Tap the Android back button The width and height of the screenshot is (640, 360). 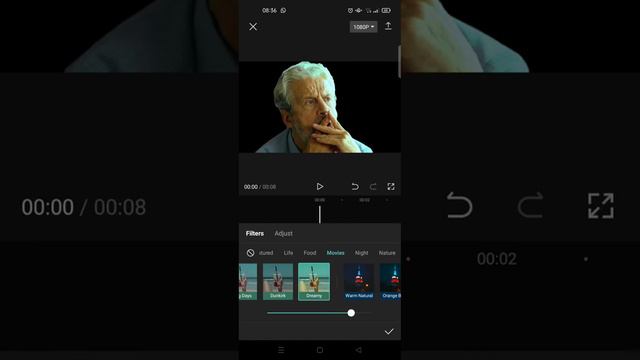(x=358, y=350)
